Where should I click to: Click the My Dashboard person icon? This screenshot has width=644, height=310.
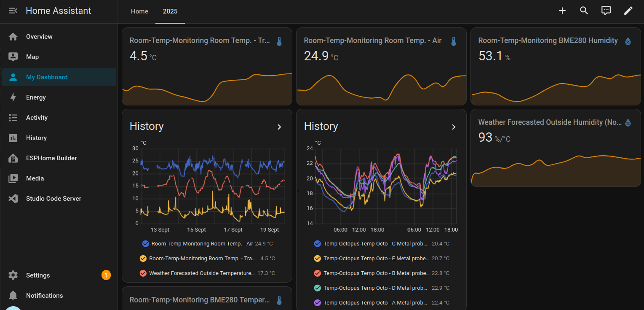(x=13, y=77)
